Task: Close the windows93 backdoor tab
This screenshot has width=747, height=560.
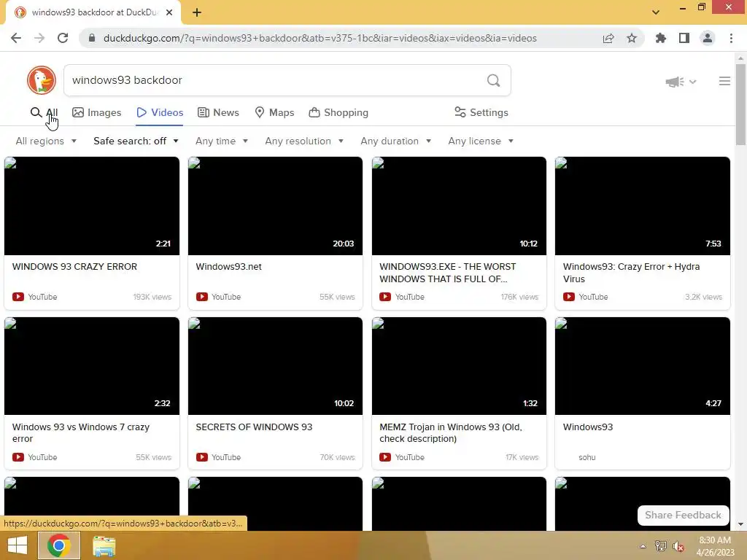Action: [169, 12]
